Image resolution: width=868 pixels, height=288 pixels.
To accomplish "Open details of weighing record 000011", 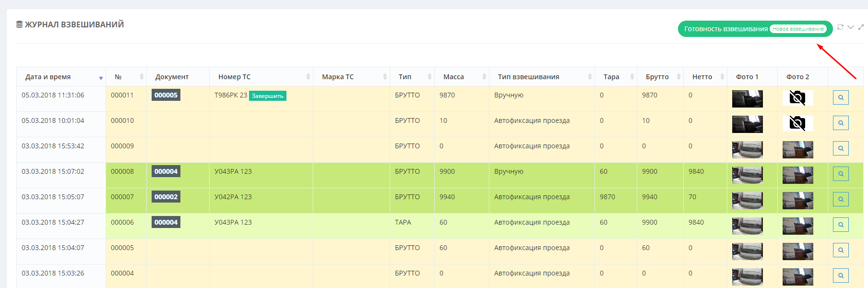I will 841,97.
